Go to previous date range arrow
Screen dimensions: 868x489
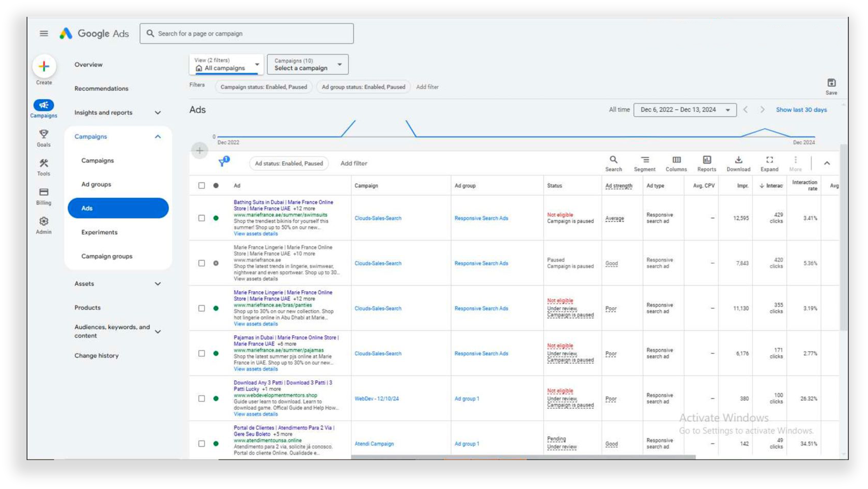coord(746,110)
